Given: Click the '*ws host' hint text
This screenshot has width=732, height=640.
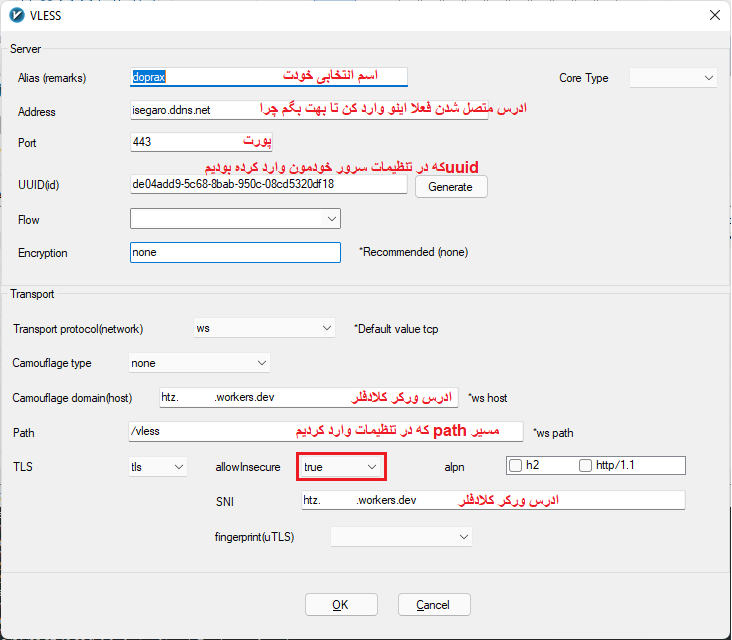Looking at the screenshot, I should click(487, 398).
